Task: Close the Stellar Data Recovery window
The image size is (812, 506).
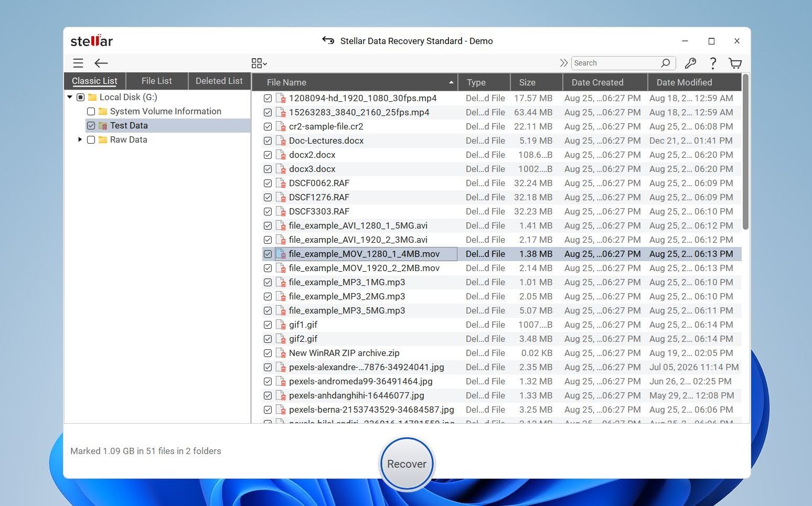Action: 737,41
